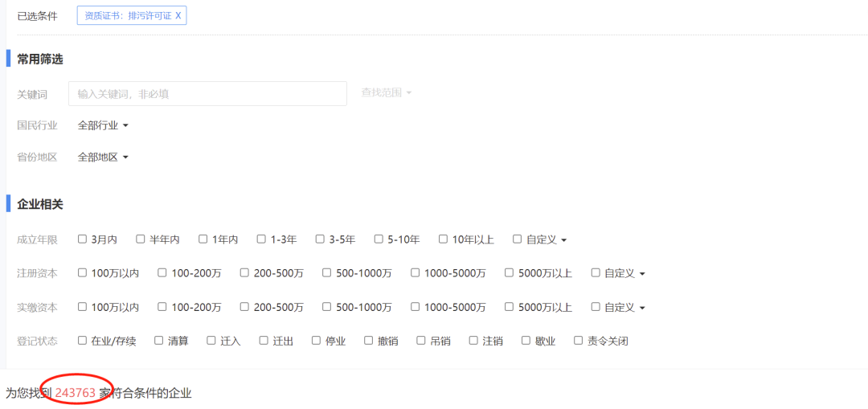This screenshot has height=409, width=868.
Task: Check 10年以上 under 成立年限
Action: pyautogui.click(x=443, y=239)
